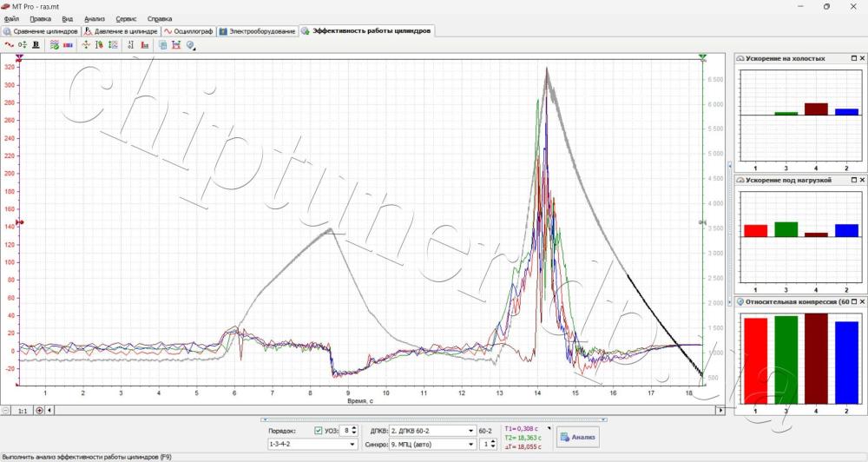Switch to Сравнение цилиндров tab

tap(41, 31)
